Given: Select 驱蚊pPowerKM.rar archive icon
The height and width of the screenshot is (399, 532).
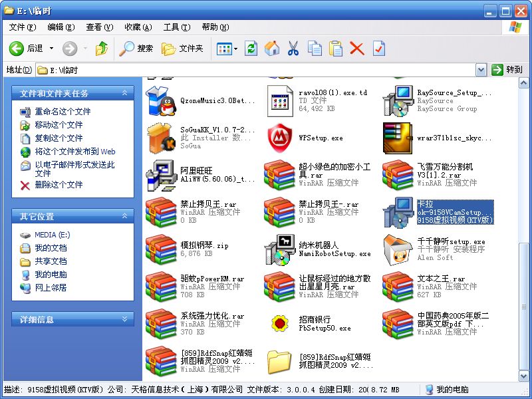Looking at the screenshot, I should click(x=161, y=287).
